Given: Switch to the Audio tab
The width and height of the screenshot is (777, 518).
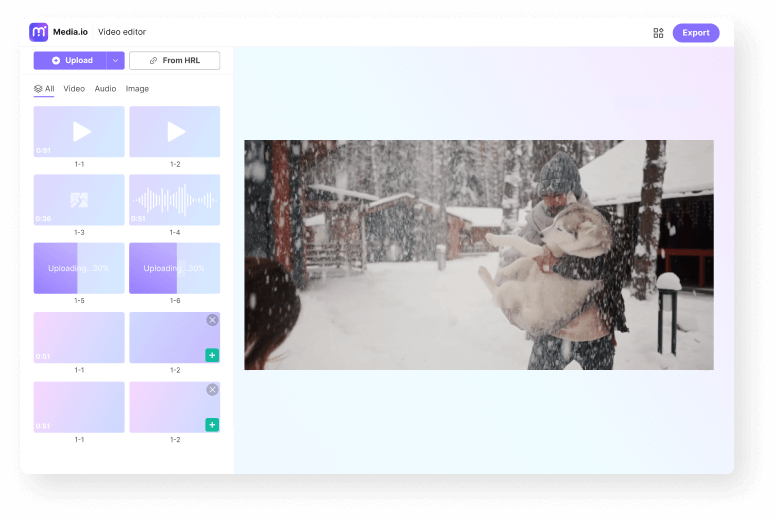Looking at the screenshot, I should pyautogui.click(x=105, y=89).
